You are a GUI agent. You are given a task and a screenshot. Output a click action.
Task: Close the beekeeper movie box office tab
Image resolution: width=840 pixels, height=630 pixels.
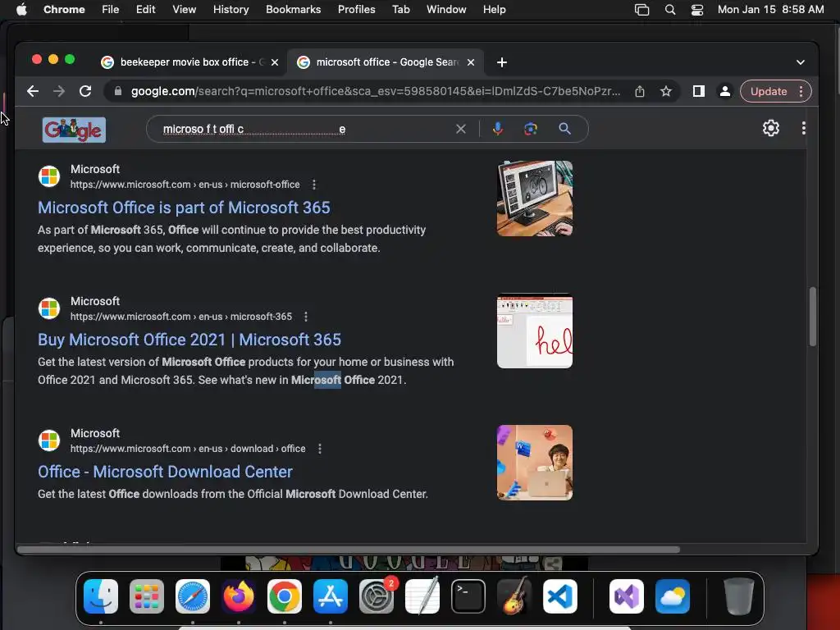tap(275, 62)
